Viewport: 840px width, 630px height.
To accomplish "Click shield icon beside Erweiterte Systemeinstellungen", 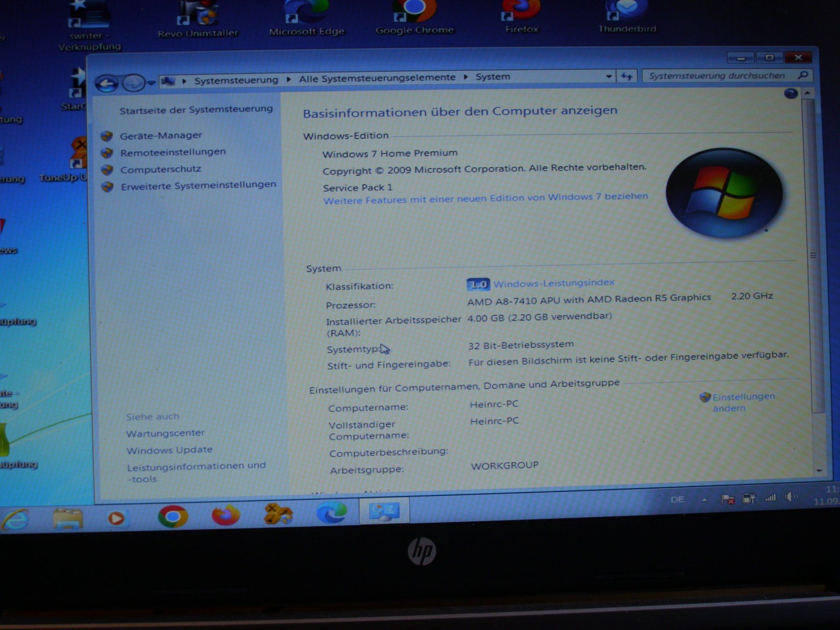I will [107, 187].
